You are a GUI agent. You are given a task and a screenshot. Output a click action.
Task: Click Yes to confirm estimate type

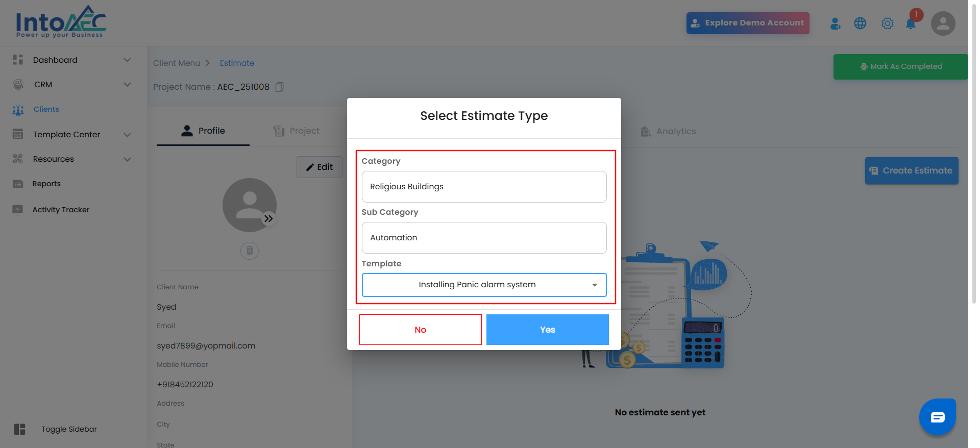[x=547, y=330]
